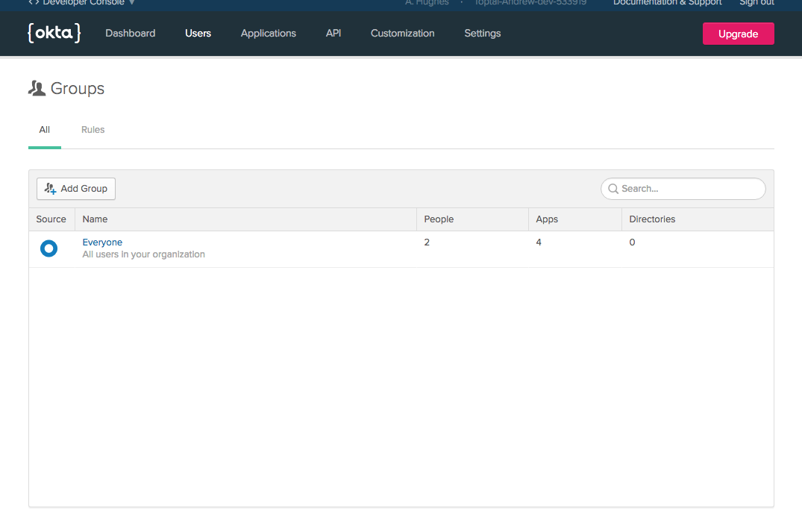This screenshot has height=532, width=802.
Task: Open Documentation & Support link
Action: click(667, 3)
